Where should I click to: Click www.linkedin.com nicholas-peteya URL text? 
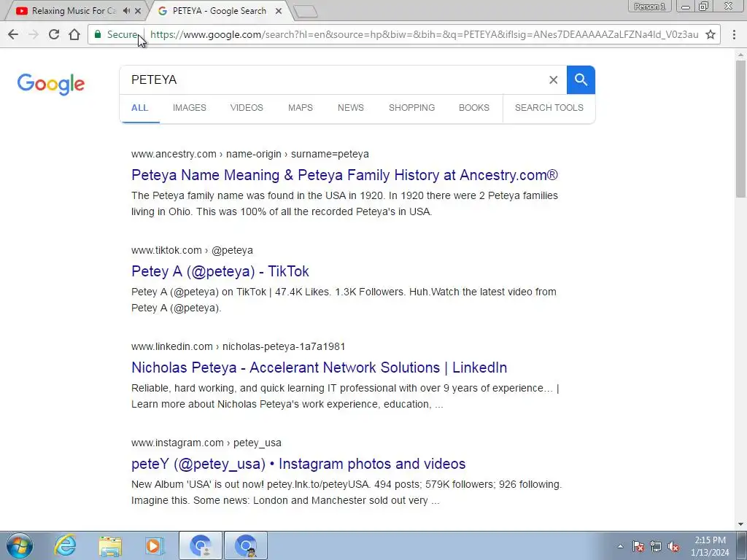[239, 346]
